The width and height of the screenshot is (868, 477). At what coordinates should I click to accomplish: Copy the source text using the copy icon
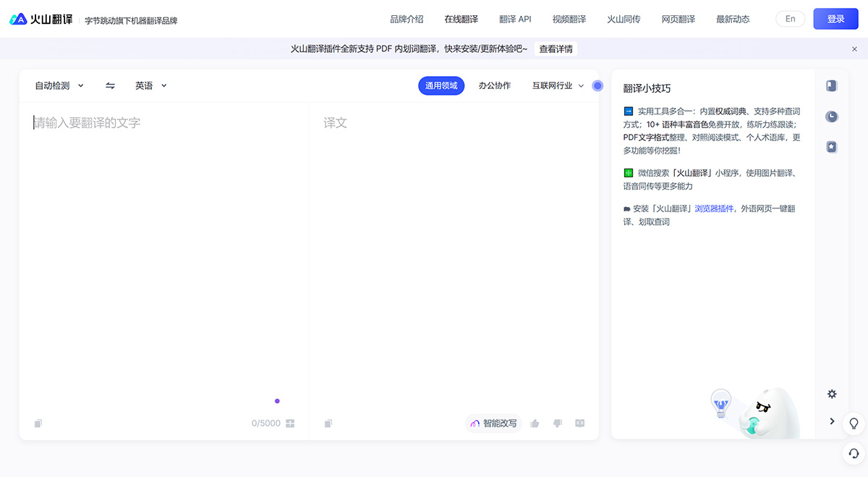coord(38,423)
